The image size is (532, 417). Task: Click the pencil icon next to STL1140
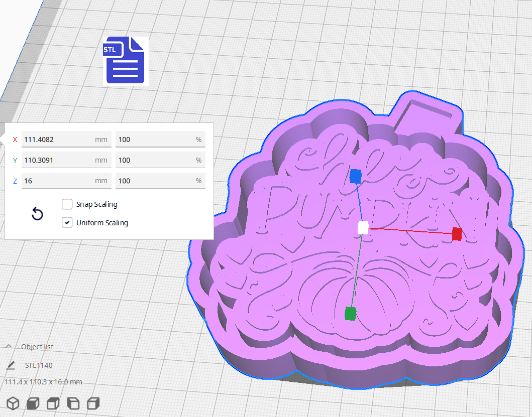click(11, 365)
